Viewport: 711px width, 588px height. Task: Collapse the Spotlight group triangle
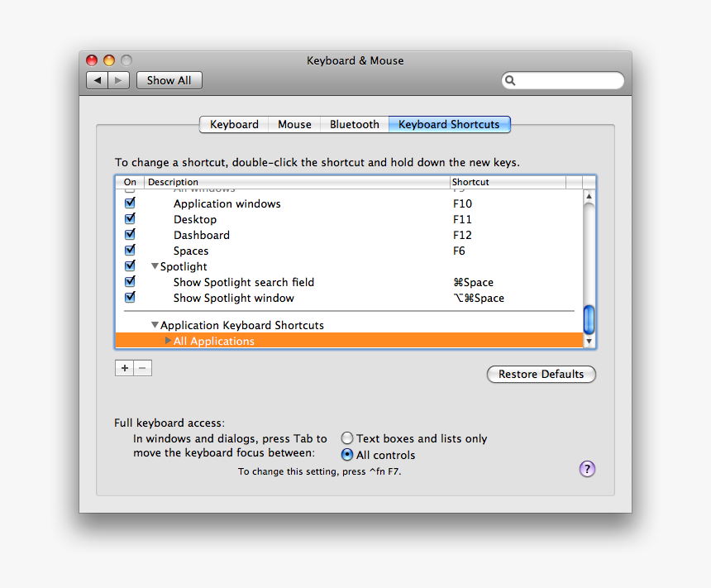(155, 266)
